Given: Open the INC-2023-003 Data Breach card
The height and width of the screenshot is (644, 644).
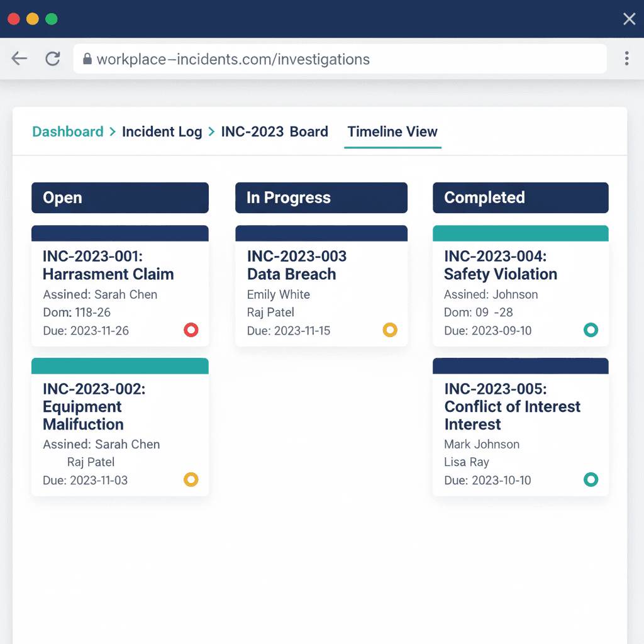Looking at the screenshot, I should click(x=321, y=286).
